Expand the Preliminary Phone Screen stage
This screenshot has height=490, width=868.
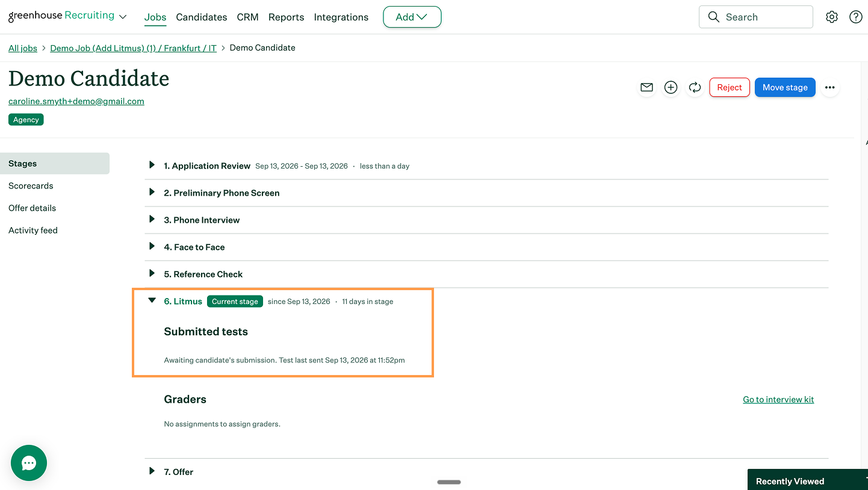coord(152,192)
